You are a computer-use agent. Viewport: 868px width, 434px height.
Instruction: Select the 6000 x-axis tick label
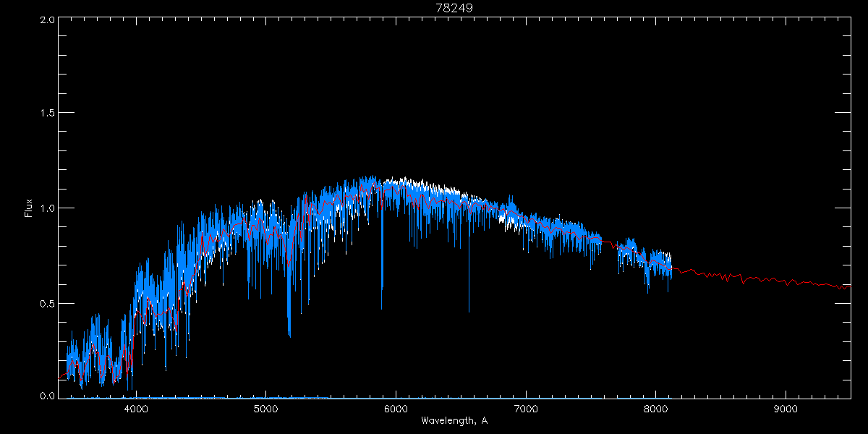click(396, 408)
